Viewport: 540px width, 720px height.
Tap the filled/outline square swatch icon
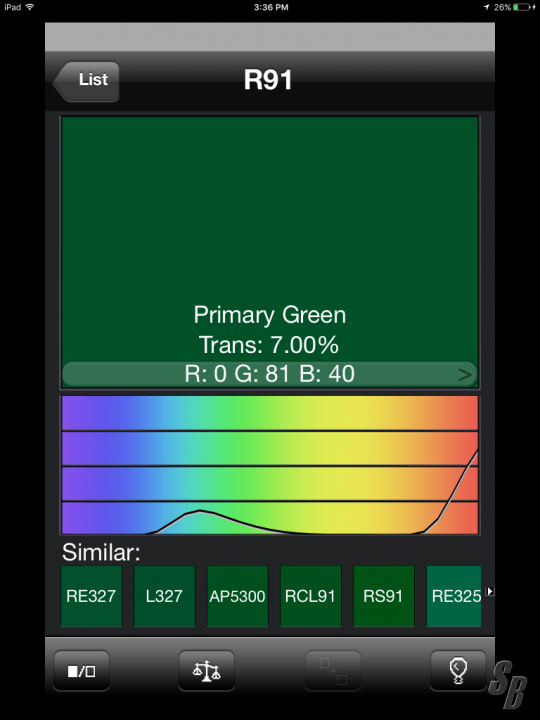click(82, 670)
